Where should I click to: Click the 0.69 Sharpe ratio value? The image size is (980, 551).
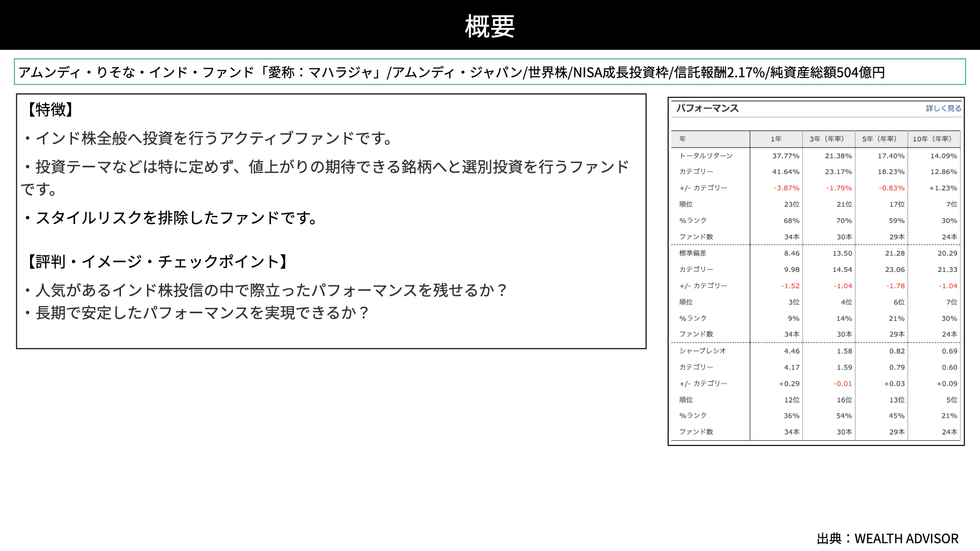pos(949,351)
